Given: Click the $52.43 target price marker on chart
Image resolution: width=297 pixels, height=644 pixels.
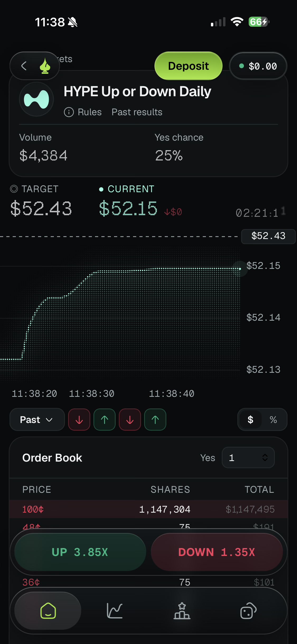Looking at the screenshot, I should 268,236.
